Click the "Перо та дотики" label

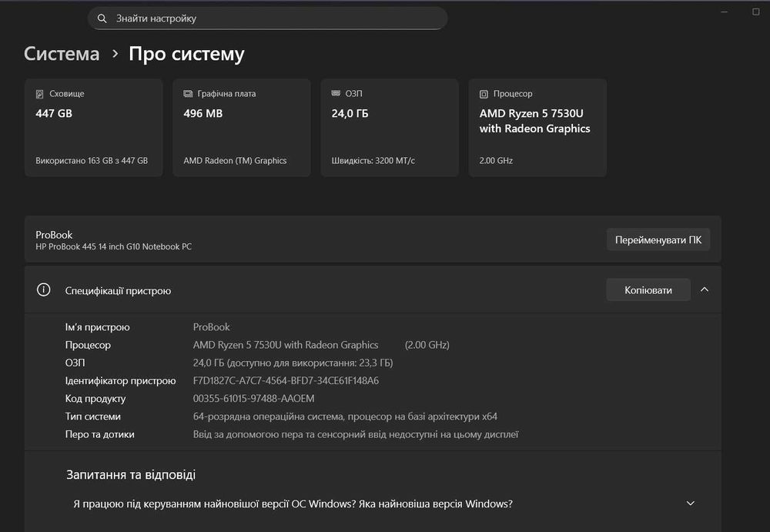[x=99, y=434]
